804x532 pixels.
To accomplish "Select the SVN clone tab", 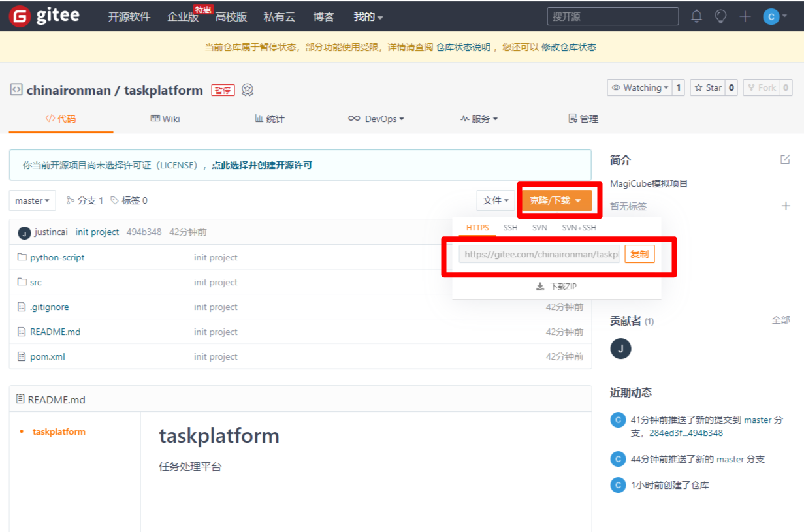I will 539,228.
